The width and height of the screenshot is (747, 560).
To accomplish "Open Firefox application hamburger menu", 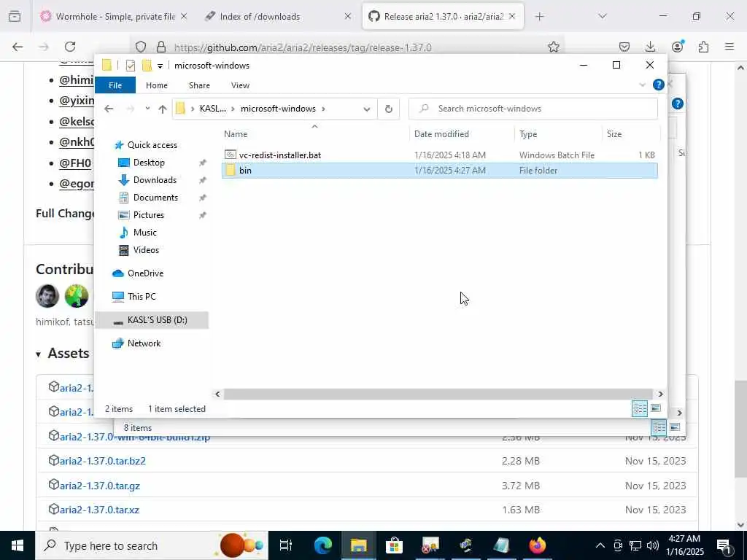I will tap(729, 47).
